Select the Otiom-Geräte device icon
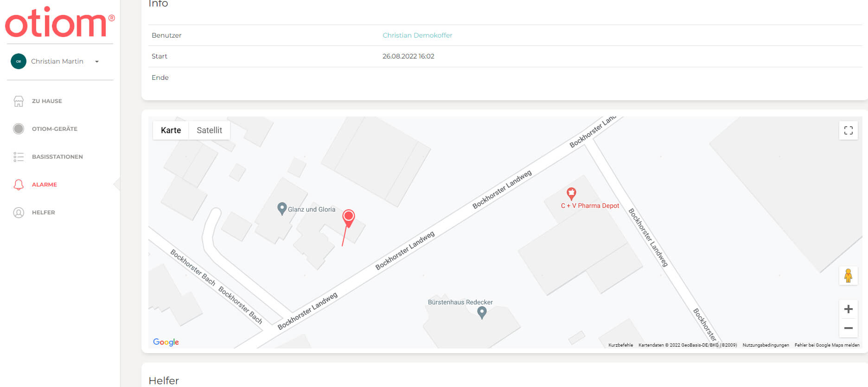This screenshot has height=387, width=868. [19, 129]
